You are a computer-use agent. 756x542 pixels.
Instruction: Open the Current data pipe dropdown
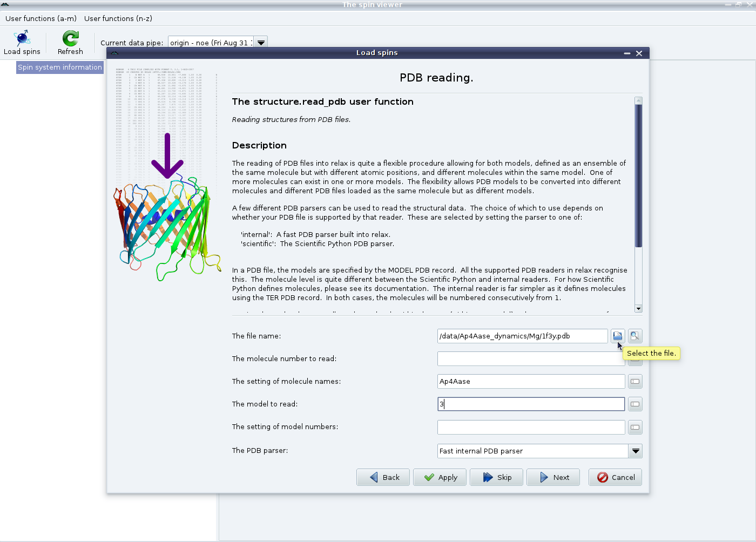coord(261,43)
